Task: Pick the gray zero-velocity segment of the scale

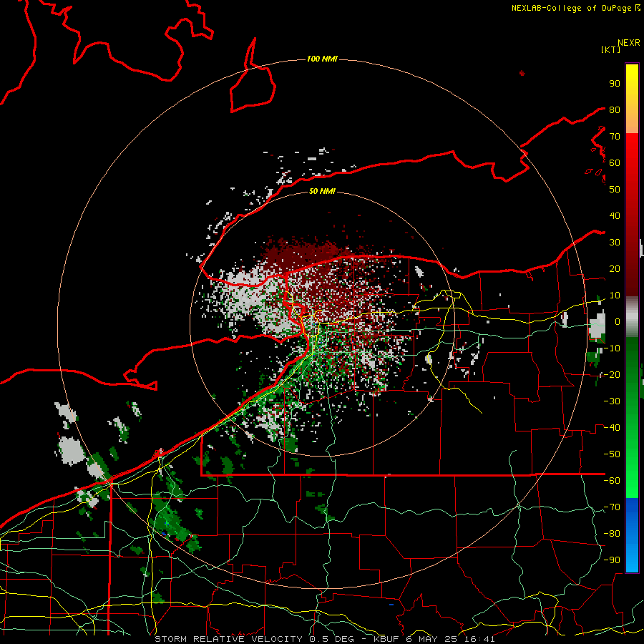Action: 632,317
